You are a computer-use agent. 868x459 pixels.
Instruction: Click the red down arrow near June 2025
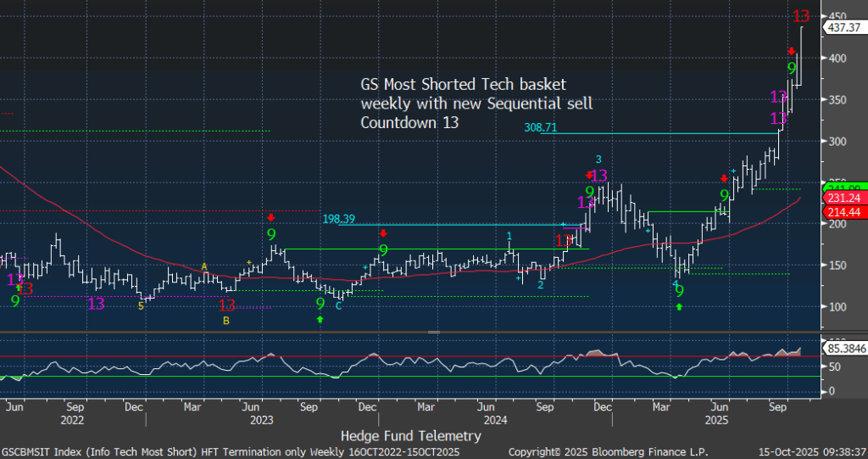point(724,178)
